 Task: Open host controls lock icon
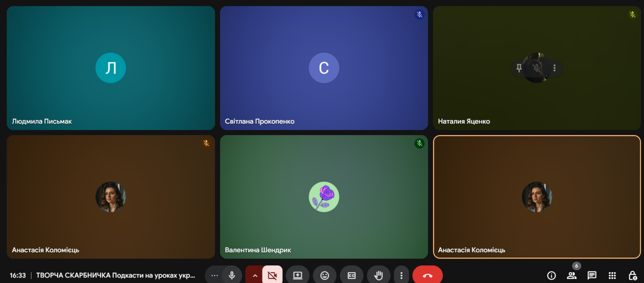[632, 275]
